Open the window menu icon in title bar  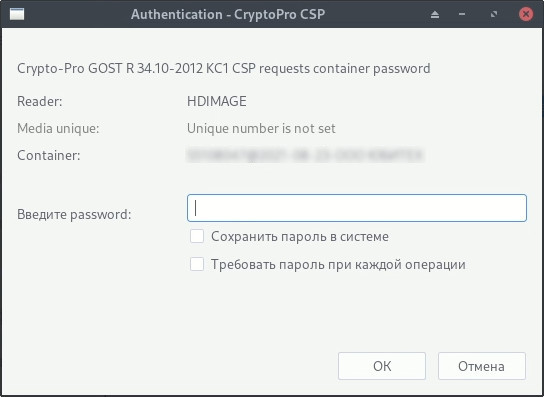click(x=17, y=14)
